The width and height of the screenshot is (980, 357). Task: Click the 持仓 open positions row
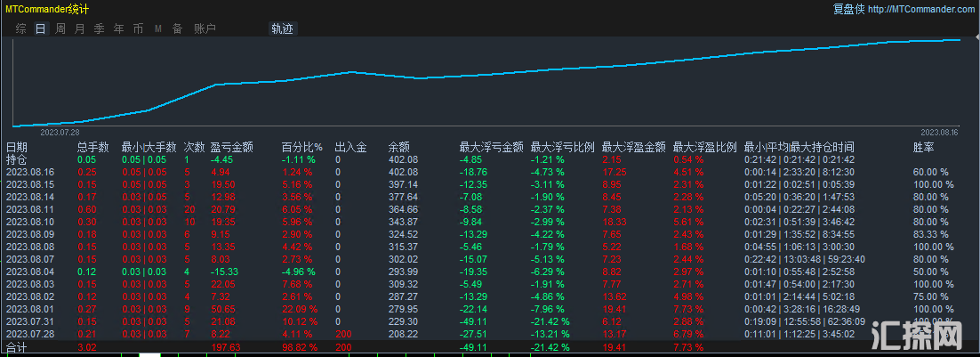[17, 159]
